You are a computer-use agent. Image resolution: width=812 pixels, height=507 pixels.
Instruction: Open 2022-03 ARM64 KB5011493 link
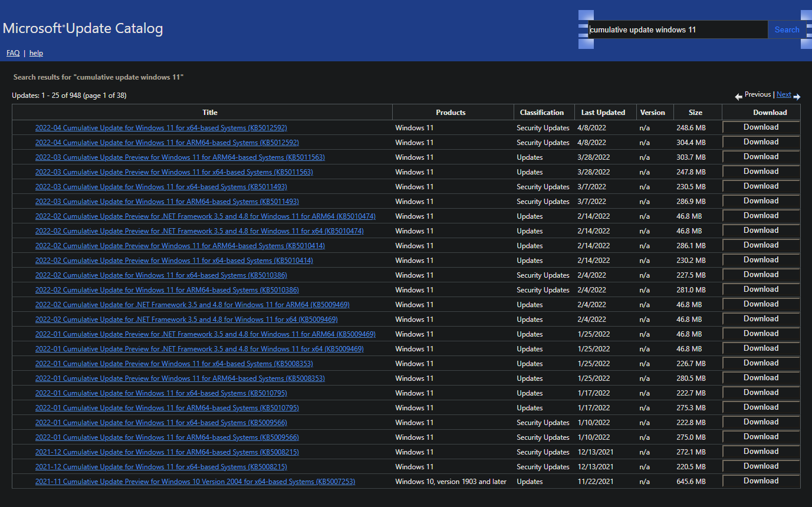click(x=167, y=202)
